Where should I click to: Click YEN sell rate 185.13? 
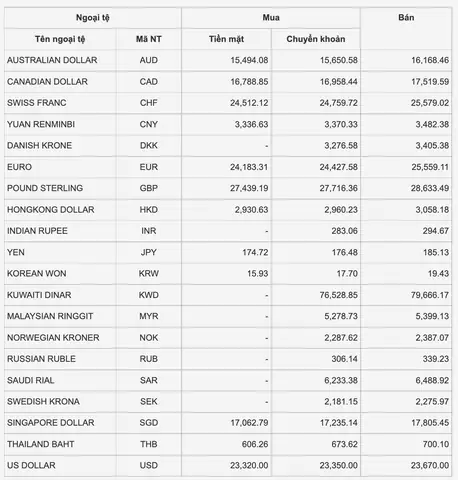[x=436, y=252]
